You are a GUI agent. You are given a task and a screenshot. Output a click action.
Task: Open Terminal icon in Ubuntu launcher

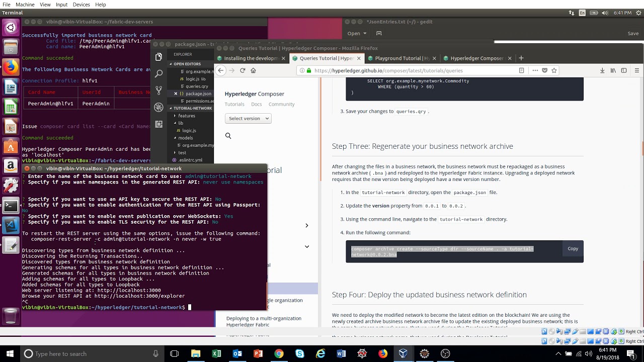click(11, 205)
